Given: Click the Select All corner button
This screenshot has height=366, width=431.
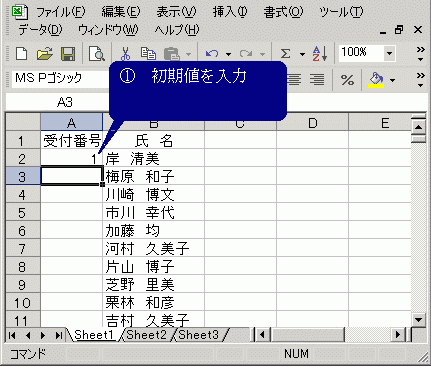Looking at the screenshot, I should tap(23, 122).
